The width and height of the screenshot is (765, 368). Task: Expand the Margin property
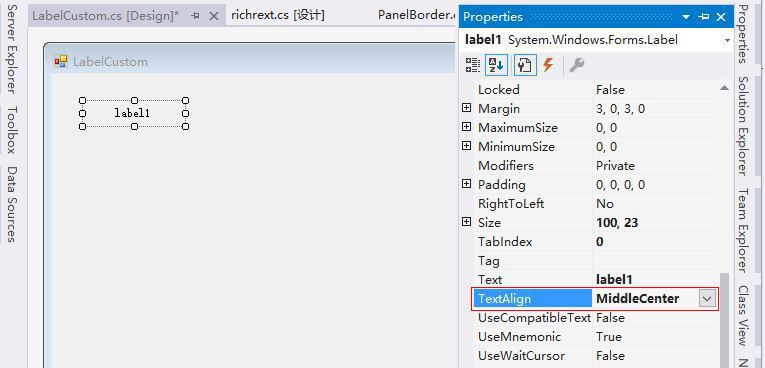coord(466,108)
